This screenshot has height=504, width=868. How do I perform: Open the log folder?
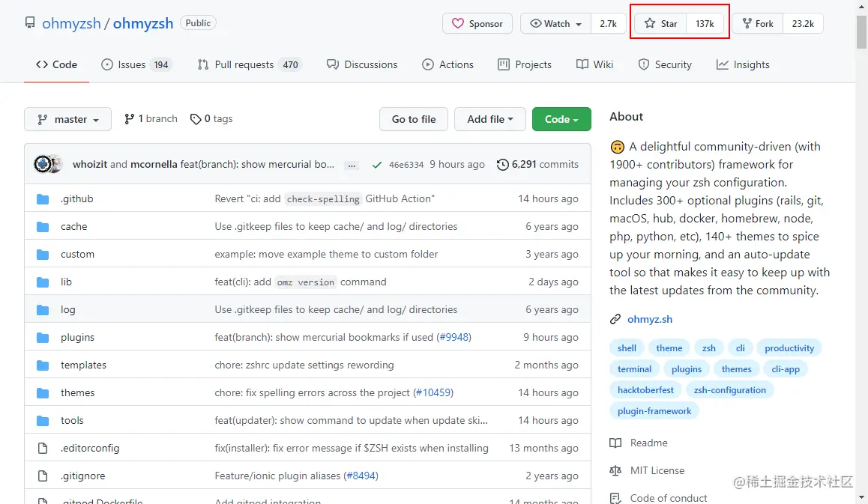tap(67, 309)
